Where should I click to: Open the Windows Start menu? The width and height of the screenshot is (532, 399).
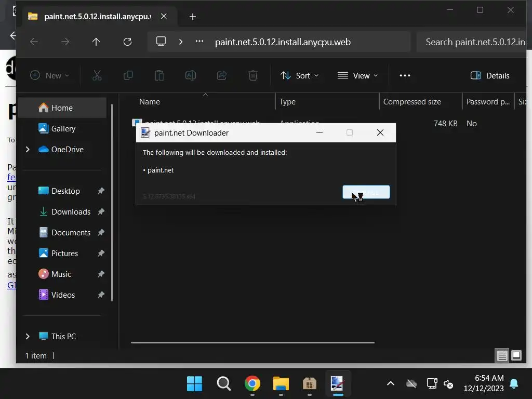pos(194,384)
